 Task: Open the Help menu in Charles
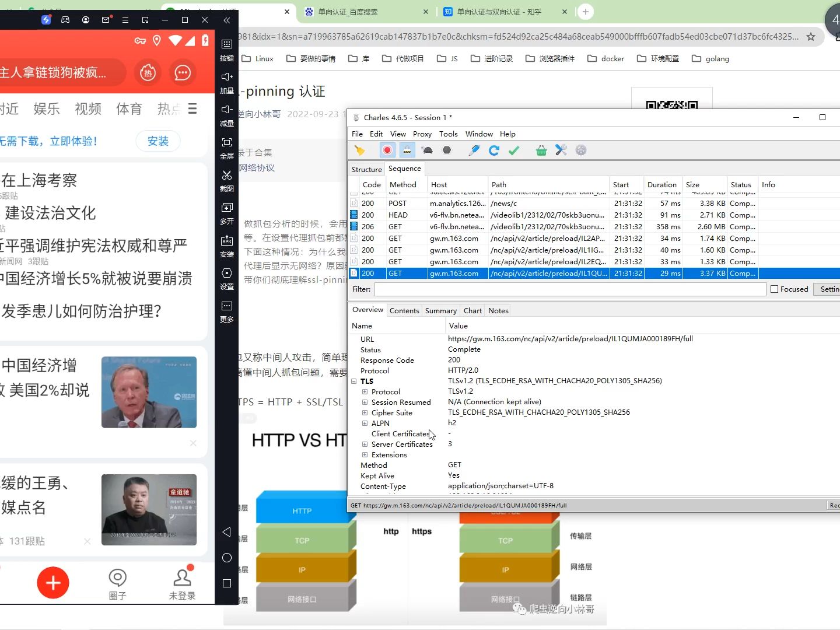508,134
